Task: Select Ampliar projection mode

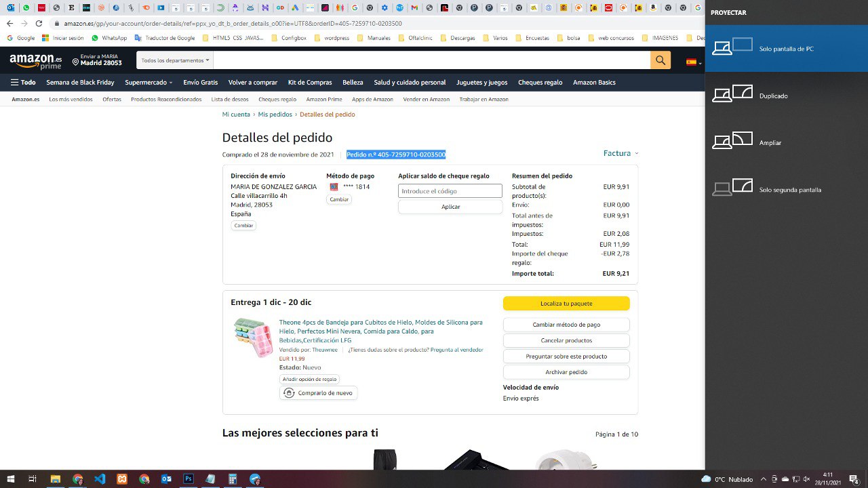Action: tap(770, 143)
